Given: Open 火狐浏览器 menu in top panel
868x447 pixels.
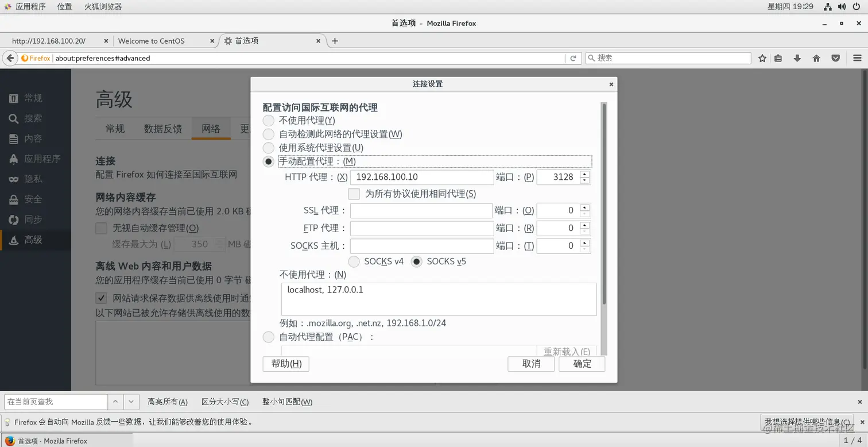Looking at the screenshot, I should 103,6.
